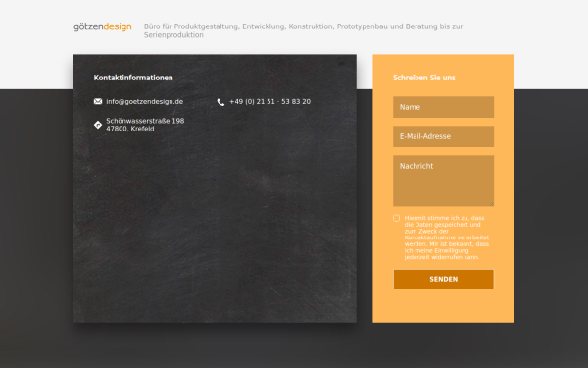Click the phone number +49 (0) 21 51 - 53 83 20

(x=270, y=102)
